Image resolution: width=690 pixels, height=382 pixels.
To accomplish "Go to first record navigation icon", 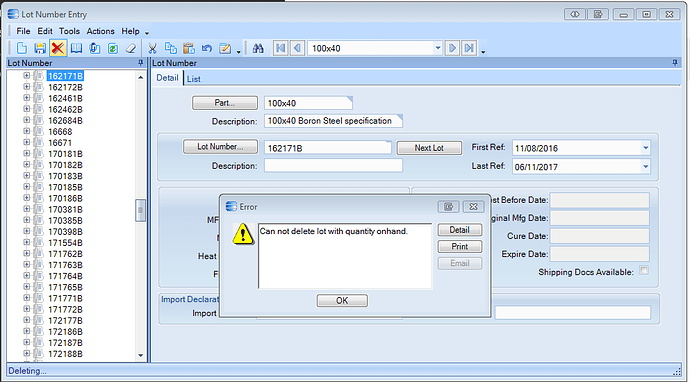I will click(280, 48).
